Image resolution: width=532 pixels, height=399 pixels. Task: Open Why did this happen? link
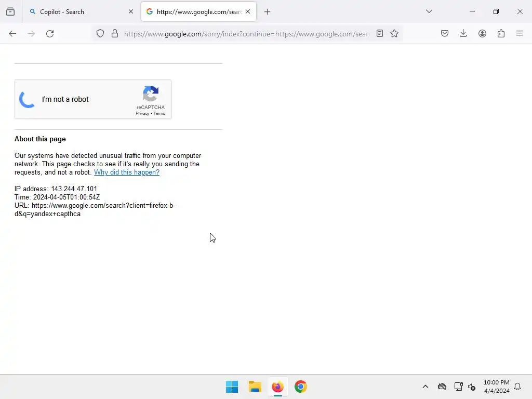[127, 172]
